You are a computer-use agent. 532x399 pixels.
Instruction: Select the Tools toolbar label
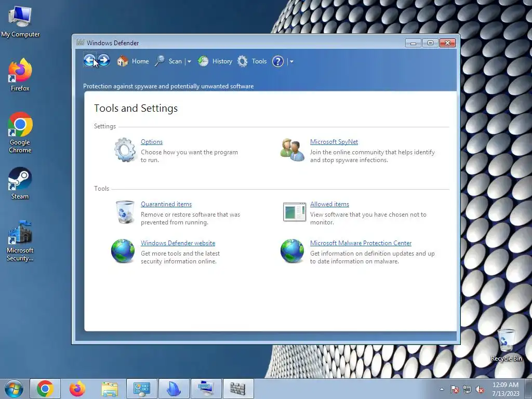(259, 61)
